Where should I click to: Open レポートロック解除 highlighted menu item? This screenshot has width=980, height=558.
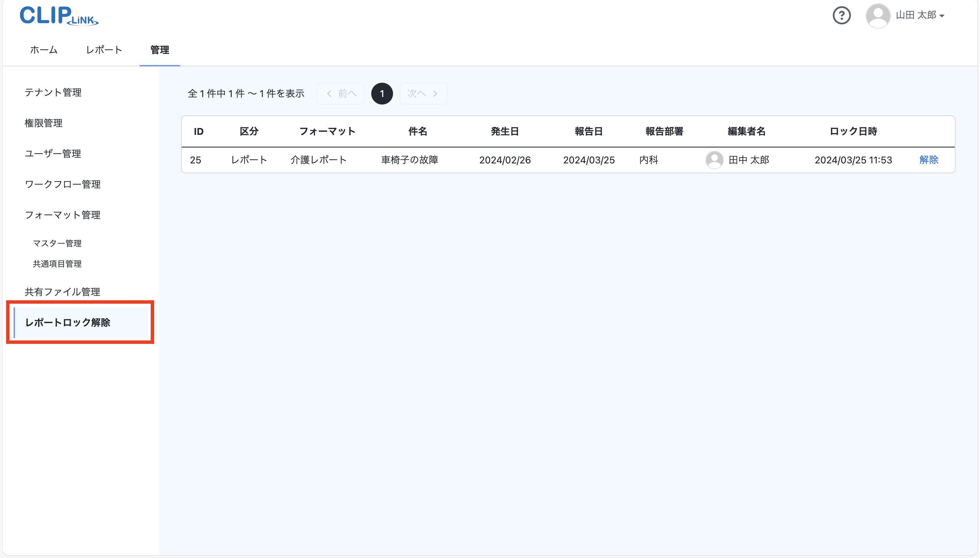(68, 323)
